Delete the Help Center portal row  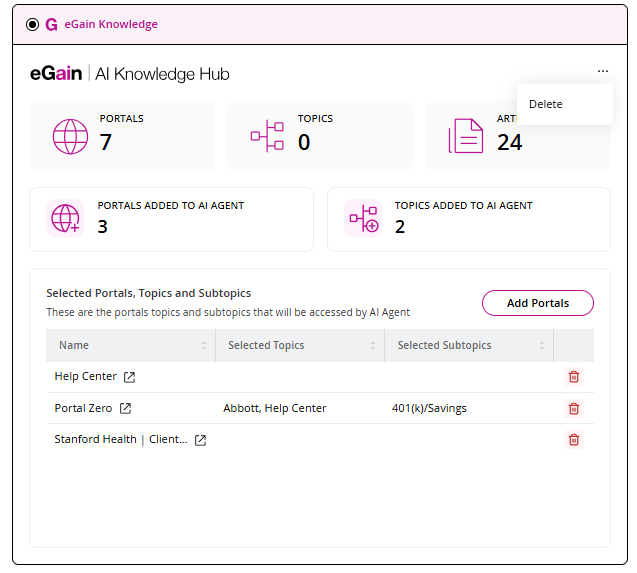573,377
